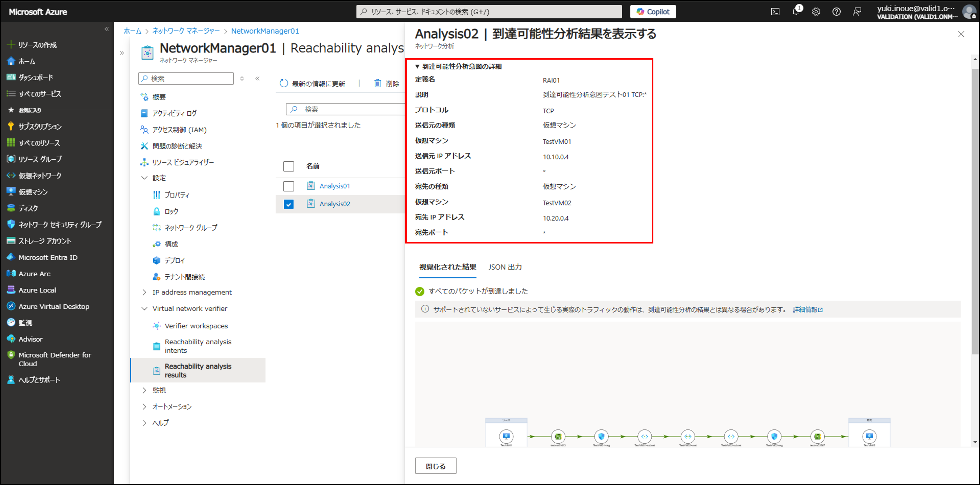The width and height of the screenshot is (980, 485).
Task: Collapse the left portal sidebar chevron
Action: point(106,29)
